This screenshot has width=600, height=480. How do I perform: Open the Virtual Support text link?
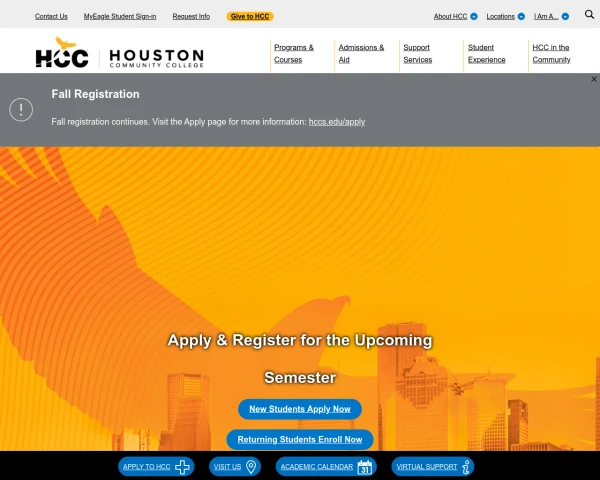coord(427,467)
